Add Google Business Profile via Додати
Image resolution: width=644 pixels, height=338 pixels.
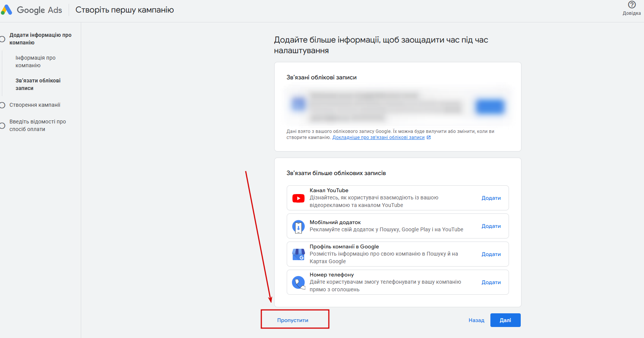(491, 254)
